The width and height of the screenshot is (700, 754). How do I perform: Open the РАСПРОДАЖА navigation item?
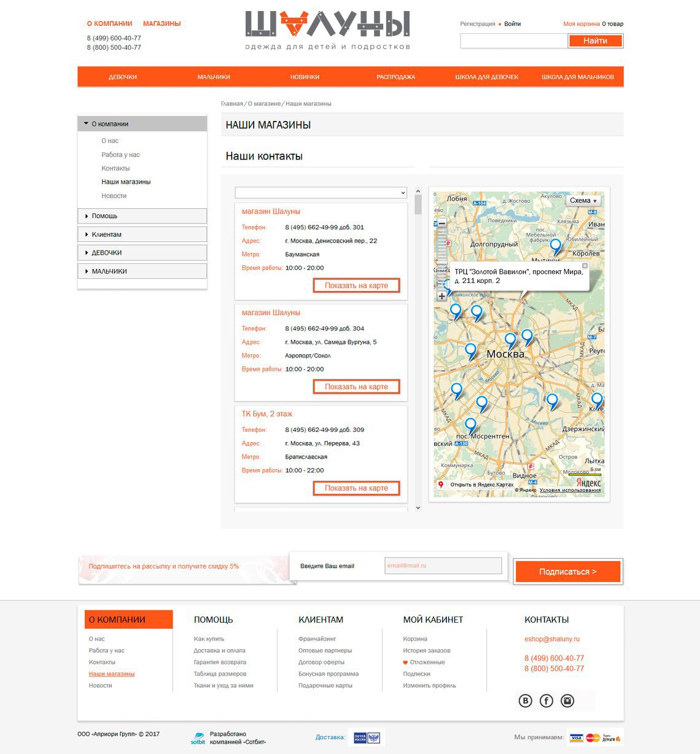click(x=396, y=77)
